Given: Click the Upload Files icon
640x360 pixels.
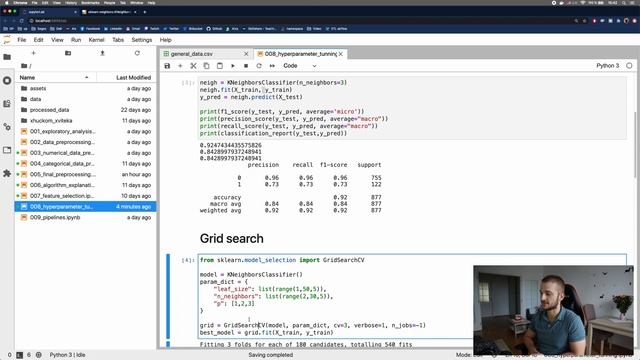Looking at the screenshot, I should [102, 53].
